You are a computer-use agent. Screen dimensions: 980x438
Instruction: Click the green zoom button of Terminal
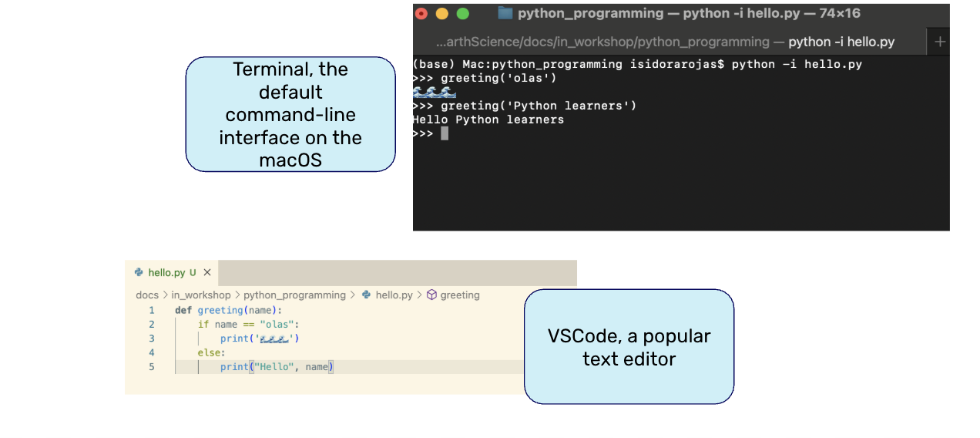tap(462, 13)
